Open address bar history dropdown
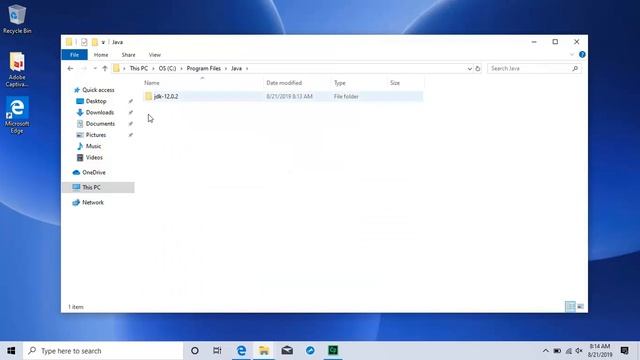The image size is (640, 360). click(x=469, y=69)
